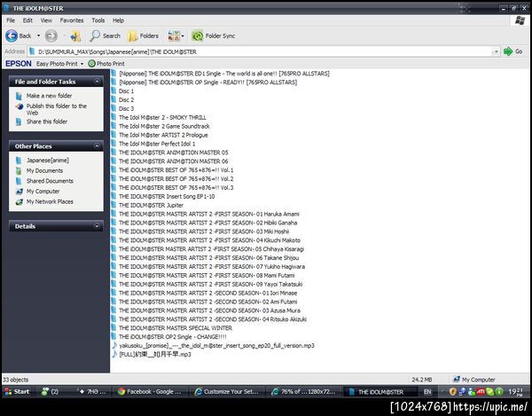532x416 pixels.
Task: Select THE IDOLM@STER Jupiter folder icon
Action: pyautogui.click(x=113, y=205)
